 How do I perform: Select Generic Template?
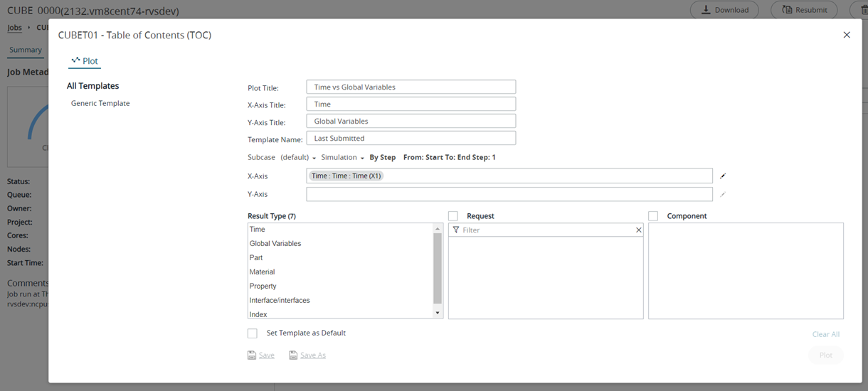point(100,103)
